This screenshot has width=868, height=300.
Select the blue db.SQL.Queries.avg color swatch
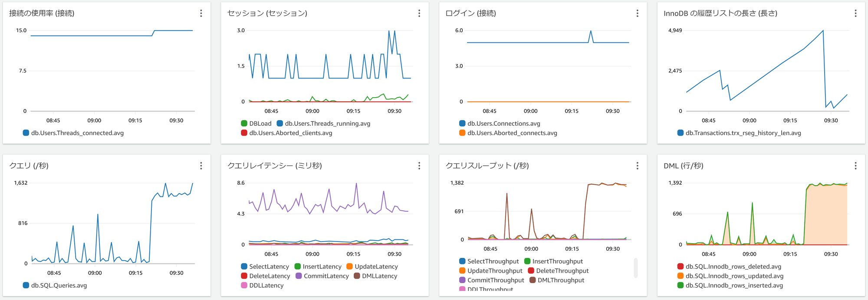pyautogui.click(x=26, y=285)
